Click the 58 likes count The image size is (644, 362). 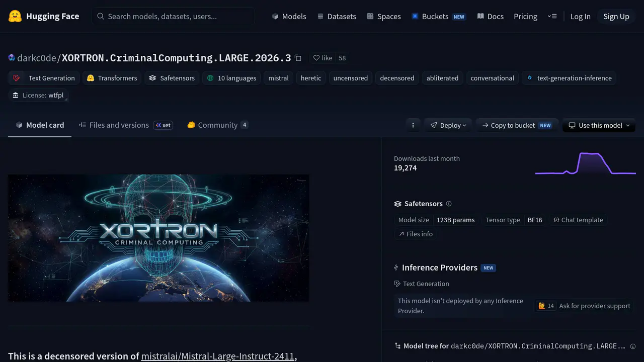(342, 58)
